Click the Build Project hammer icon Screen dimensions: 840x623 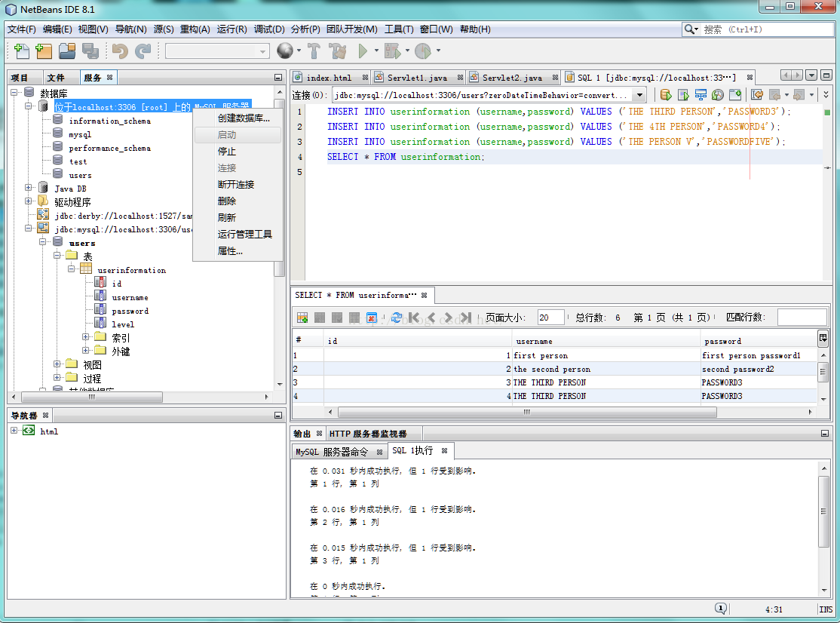[314, 51]
